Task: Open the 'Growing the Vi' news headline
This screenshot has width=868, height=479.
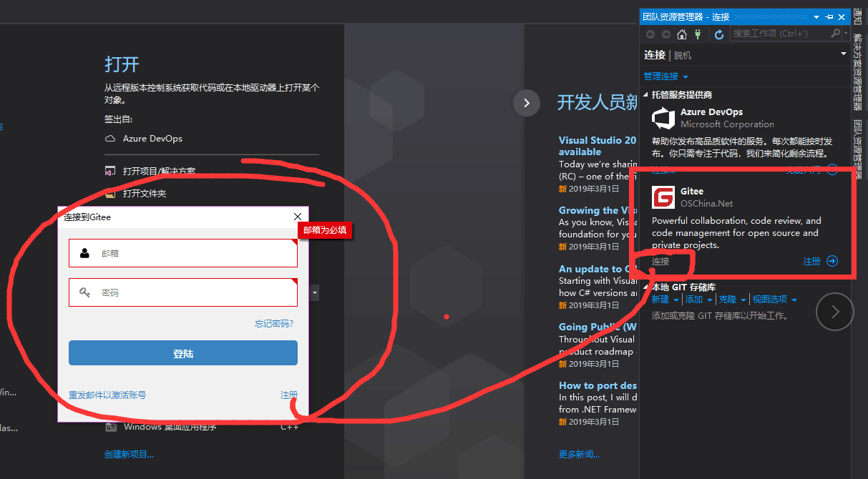Action: [x=598, y=210]
